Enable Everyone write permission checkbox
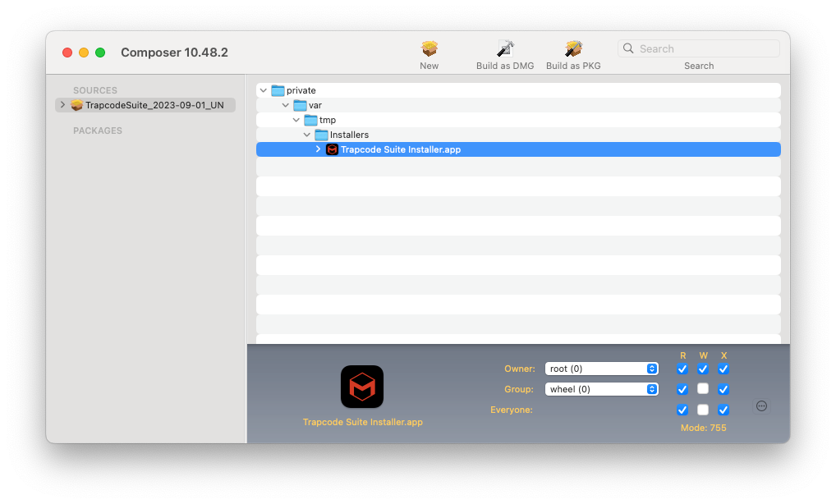The height and width of the screenshot is (504, 836). 703,410
